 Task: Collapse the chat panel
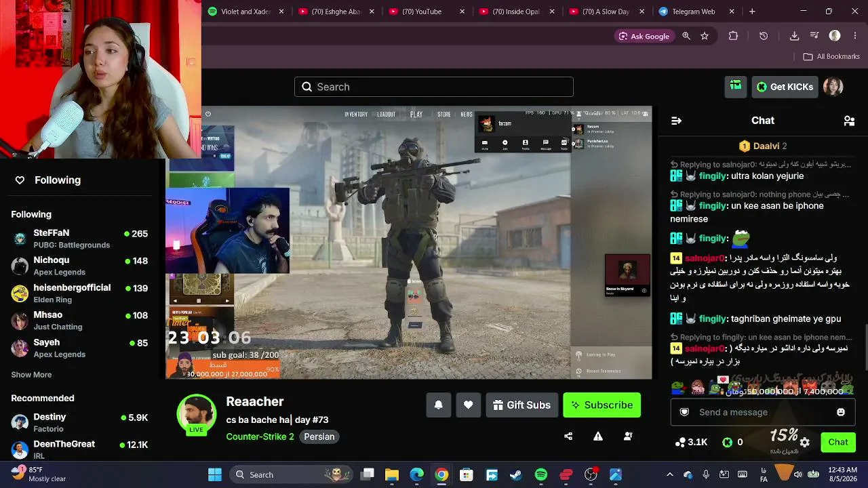click(676, 121)
